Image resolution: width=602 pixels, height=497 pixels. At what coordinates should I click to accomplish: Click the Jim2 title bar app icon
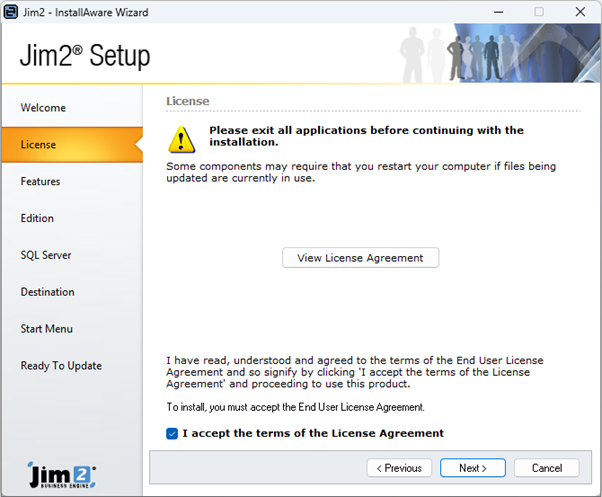point(10,11)
